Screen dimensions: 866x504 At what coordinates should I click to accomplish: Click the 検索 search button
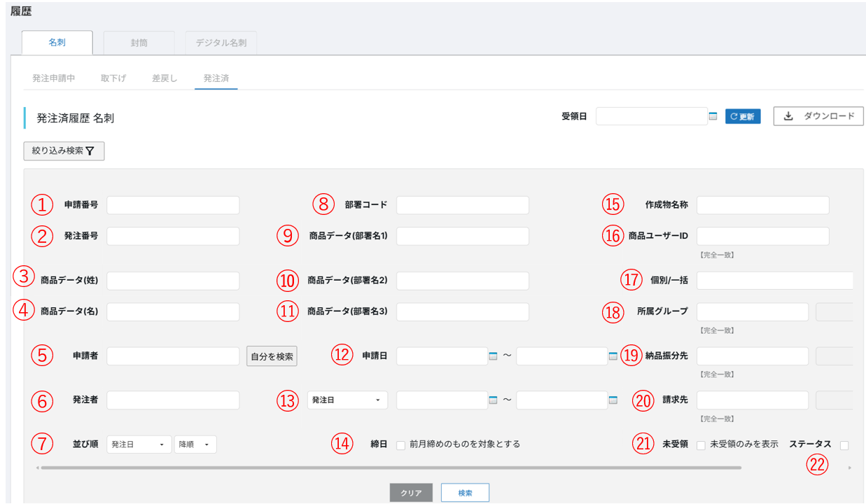coord(465,493)
